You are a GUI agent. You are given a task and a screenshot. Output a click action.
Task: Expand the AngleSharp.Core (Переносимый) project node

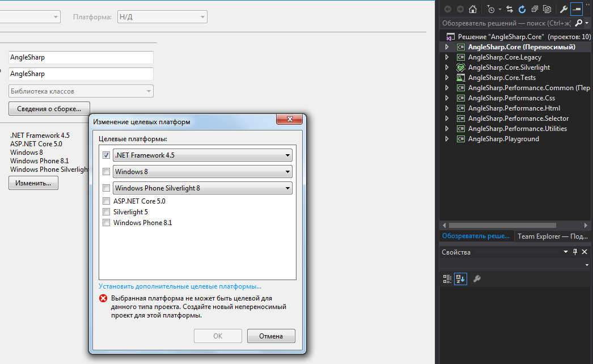coord(447,47)
